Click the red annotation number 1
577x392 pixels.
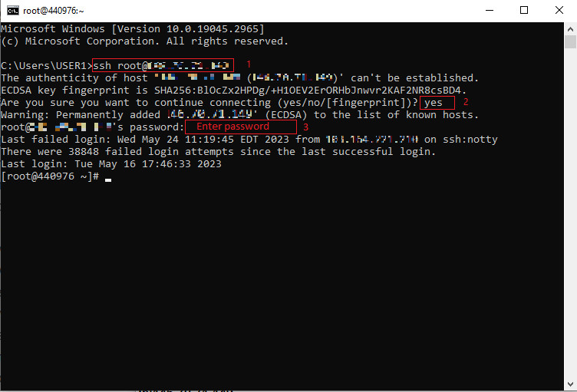tap(249, 64)
